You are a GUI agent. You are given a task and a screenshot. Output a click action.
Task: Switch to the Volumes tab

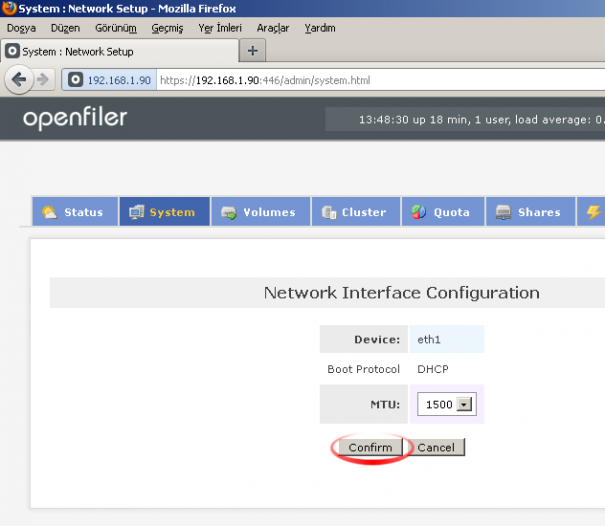261,211
